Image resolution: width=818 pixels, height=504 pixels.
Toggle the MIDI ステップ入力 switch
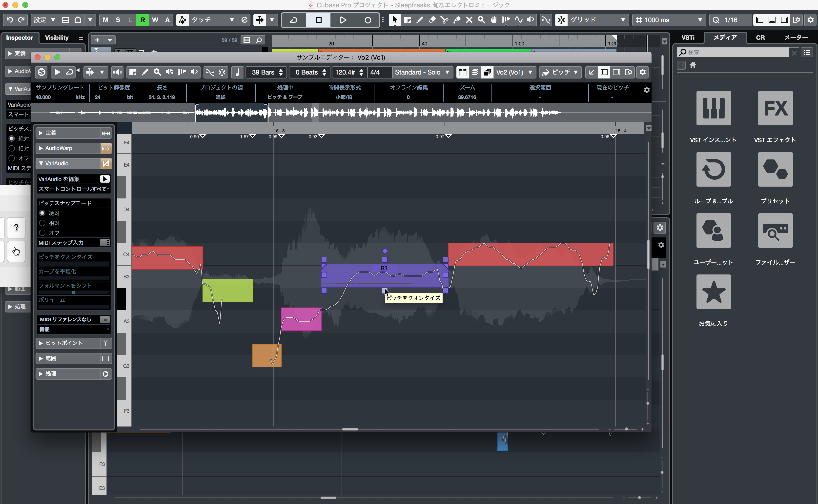(105, 243)
